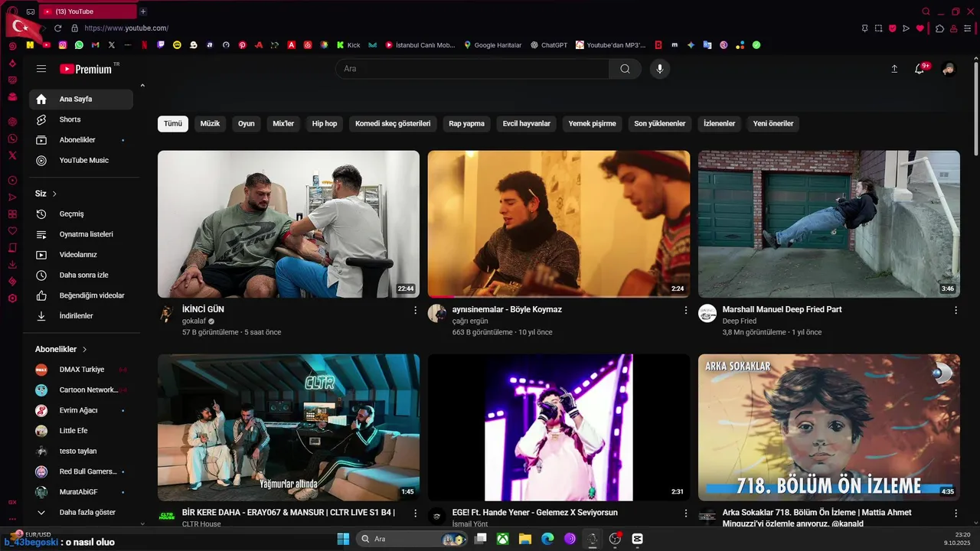
Task: Select the Son yüklenenler filter chip
Action: pos(660,123)
